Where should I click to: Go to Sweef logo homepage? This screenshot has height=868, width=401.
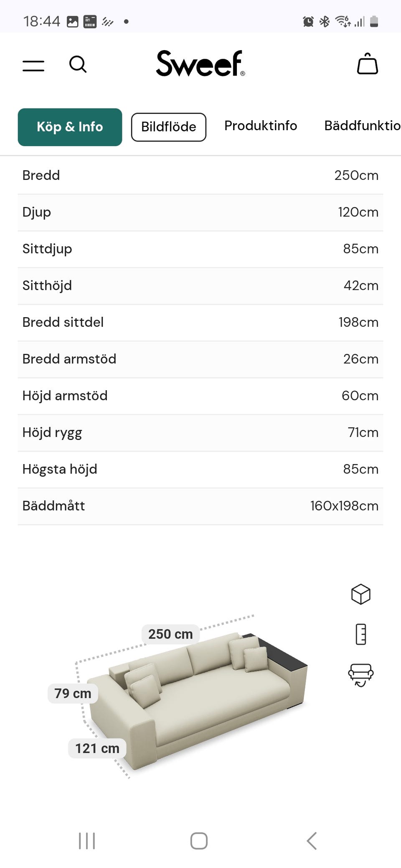point(200,63)
